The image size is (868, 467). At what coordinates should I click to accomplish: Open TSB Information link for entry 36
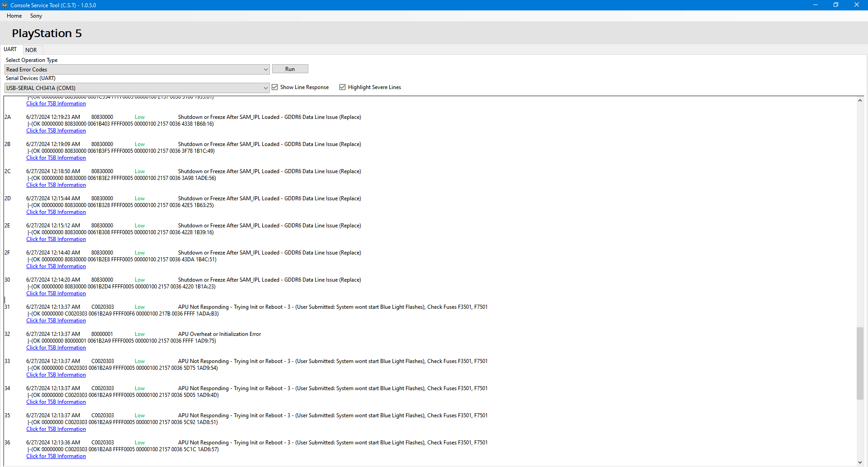[x=56, y=456]
